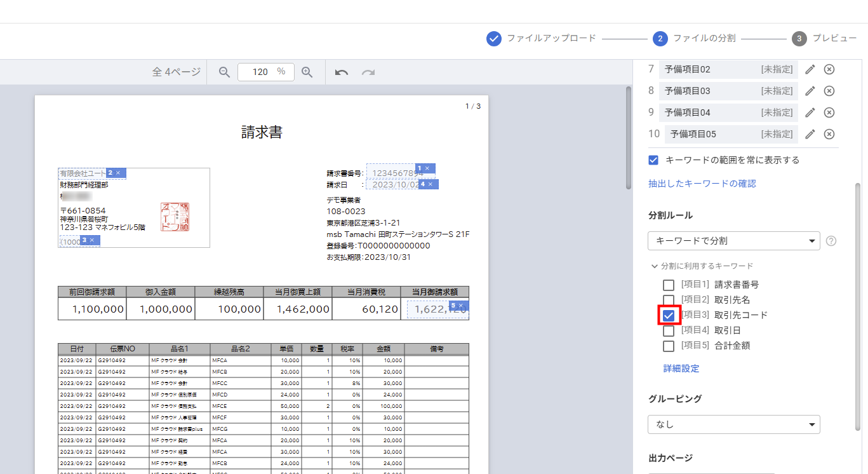Edit 予備項目02 with pencil icon

pyautogui.click(x=810, y=69)
